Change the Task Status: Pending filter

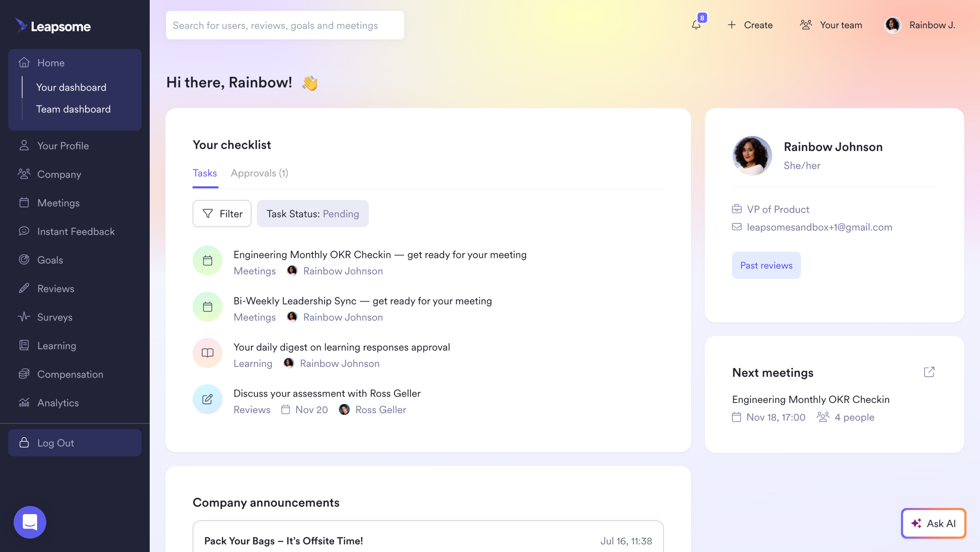tap(313, 213)
